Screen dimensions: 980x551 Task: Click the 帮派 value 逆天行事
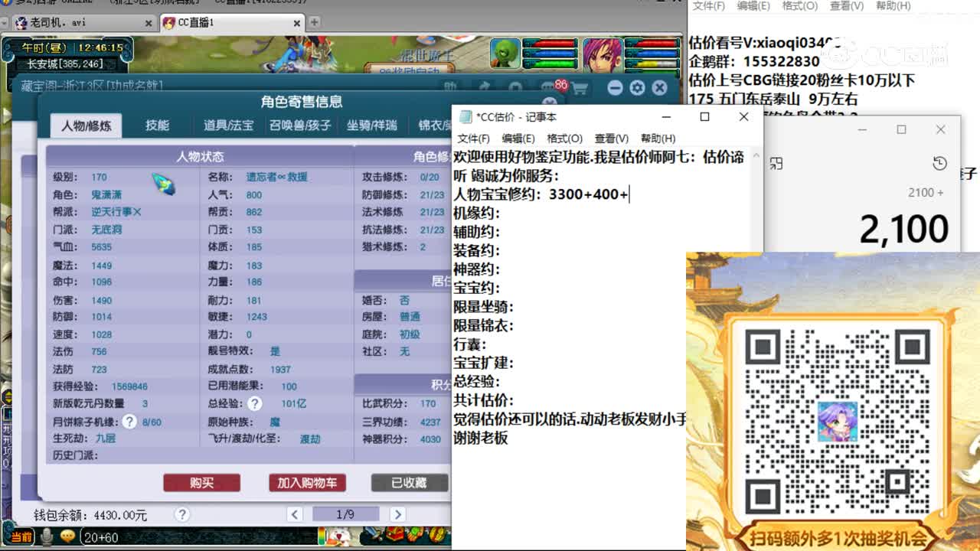pyautogui.click(x=116, y=212)
